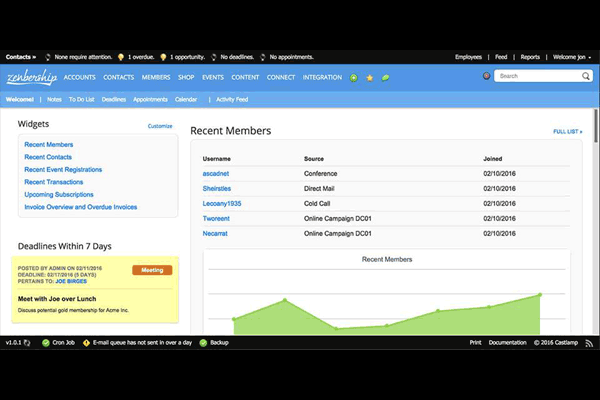Open the MEMBERS menu
The image size is (600, 400).
click(x=156, y=77)
